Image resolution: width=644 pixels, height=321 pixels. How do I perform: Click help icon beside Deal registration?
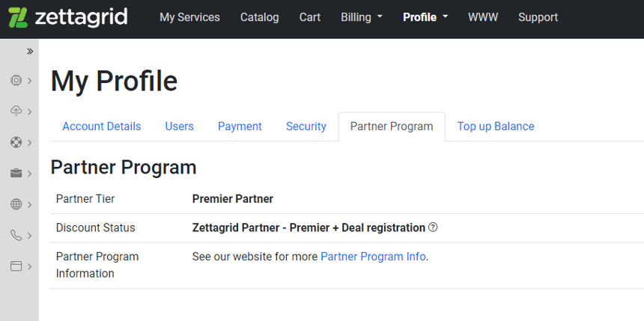tap(433, 227)
